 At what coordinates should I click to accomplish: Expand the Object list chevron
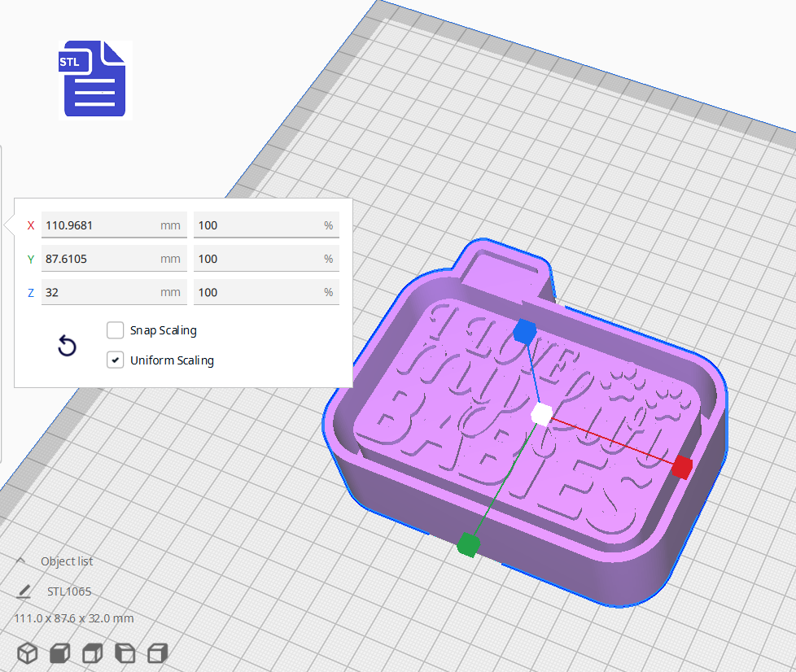coord(21,561)
